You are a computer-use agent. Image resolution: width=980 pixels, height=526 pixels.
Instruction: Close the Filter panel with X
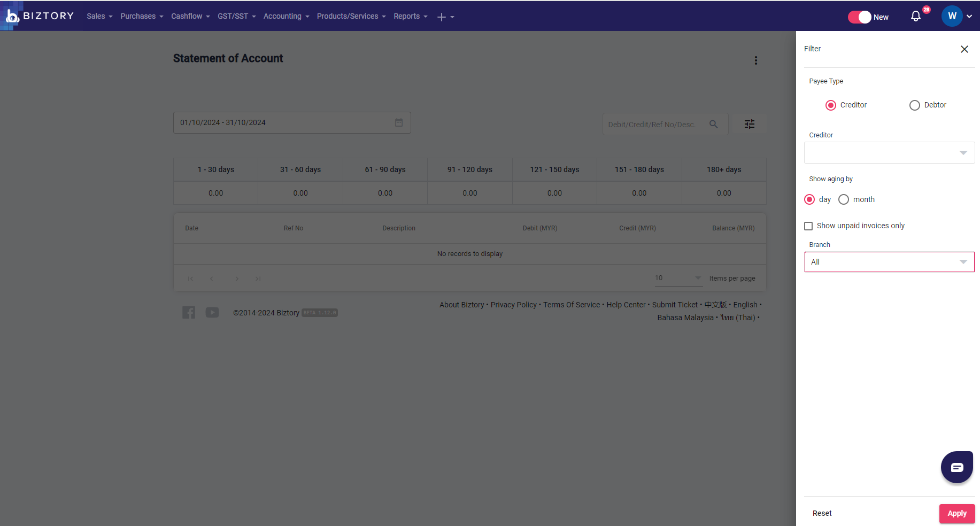[x=964, y=49]
